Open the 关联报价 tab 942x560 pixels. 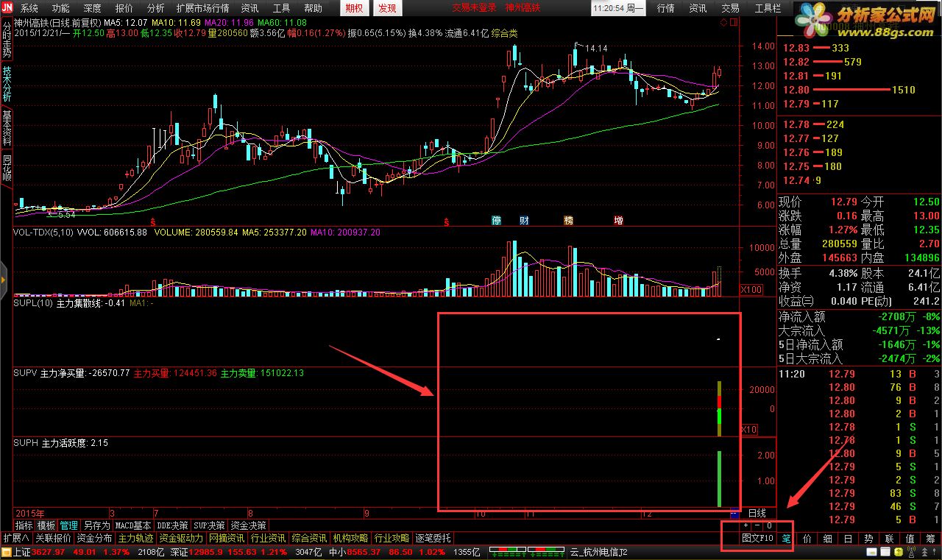pyautogui.click(x=53, y=538)
